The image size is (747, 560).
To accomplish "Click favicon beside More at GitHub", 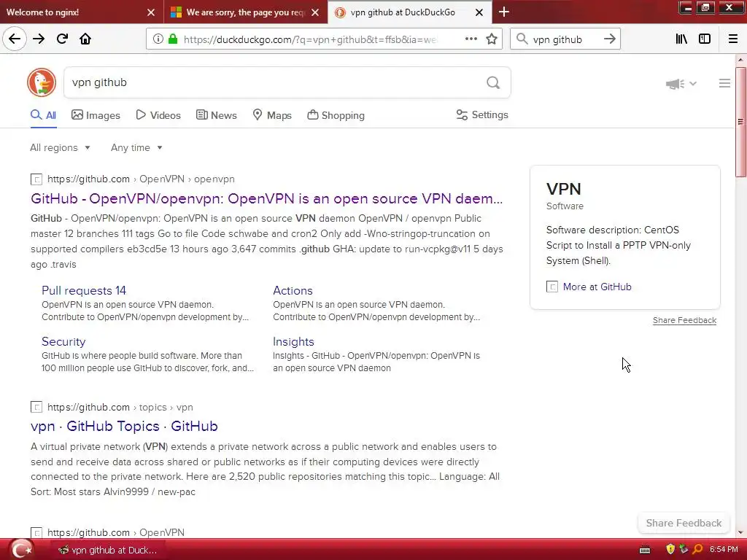I will (551, 287).
